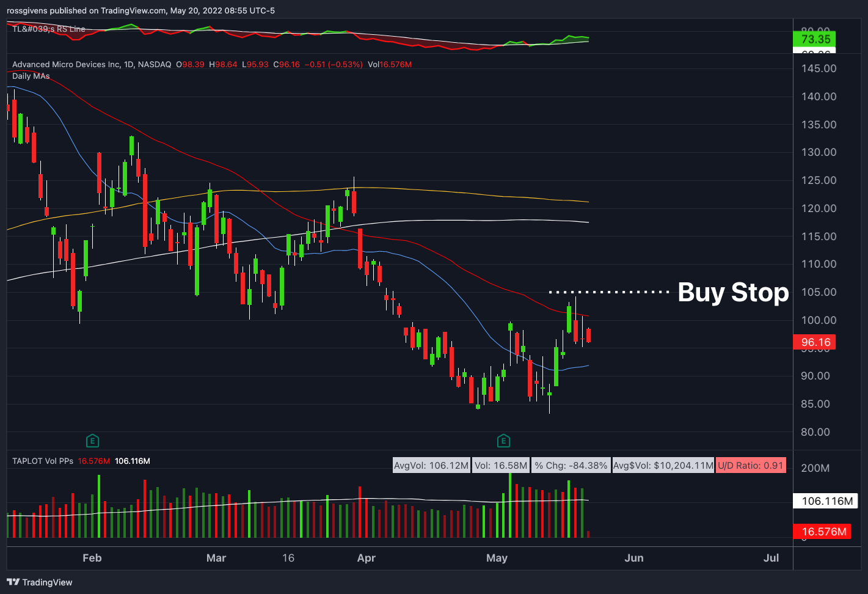Click the May earnings E marker
The image size is (868, 594).
click(503, 441)
